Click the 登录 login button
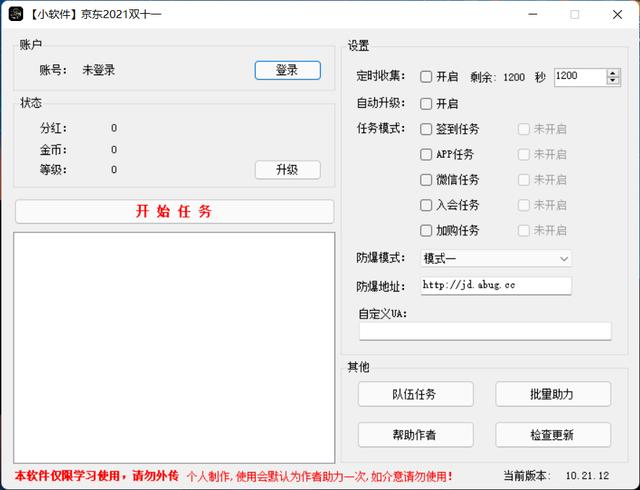The image size is (640, 490). (x=287, y=70)
